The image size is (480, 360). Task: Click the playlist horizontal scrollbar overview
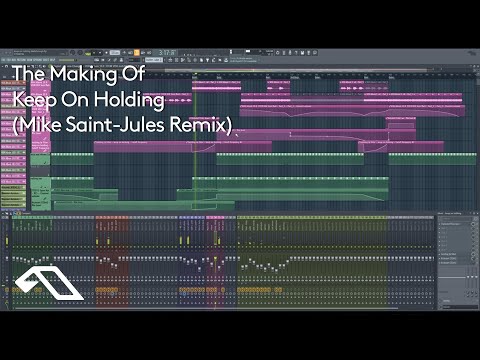click(x=297, y=70)
